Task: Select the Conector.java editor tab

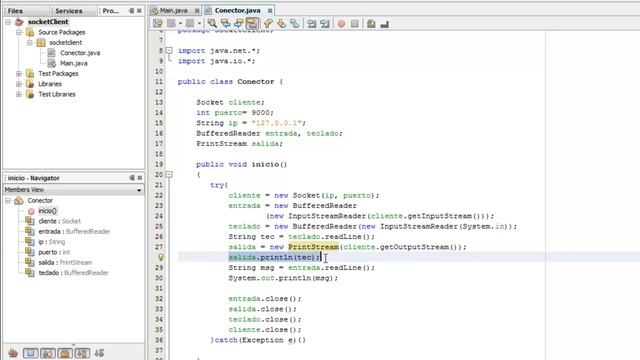Action: tap(238, 10)
